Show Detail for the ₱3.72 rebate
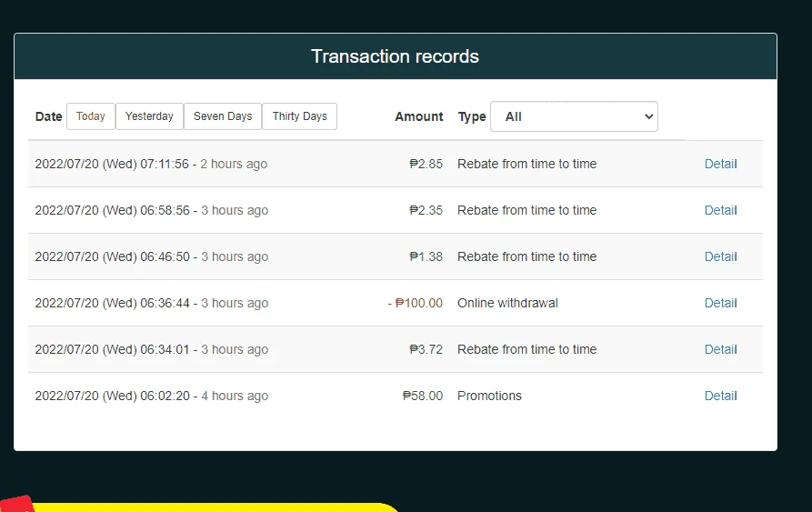This screenshot has height=512, width=812. [720, 349]
